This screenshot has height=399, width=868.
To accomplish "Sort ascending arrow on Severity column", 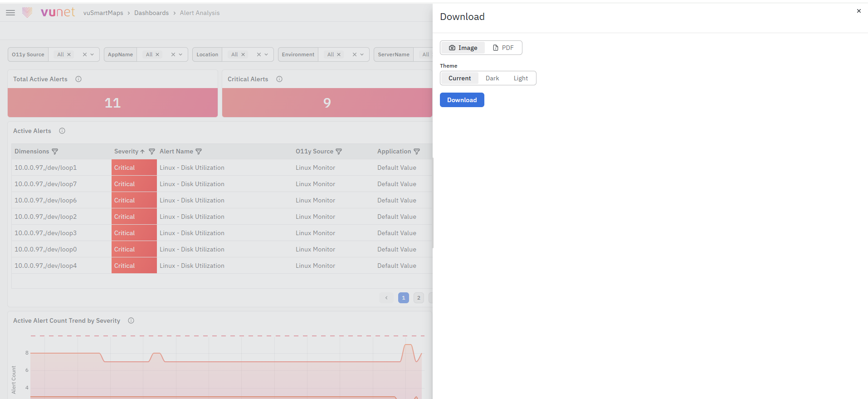I will 142,152.
